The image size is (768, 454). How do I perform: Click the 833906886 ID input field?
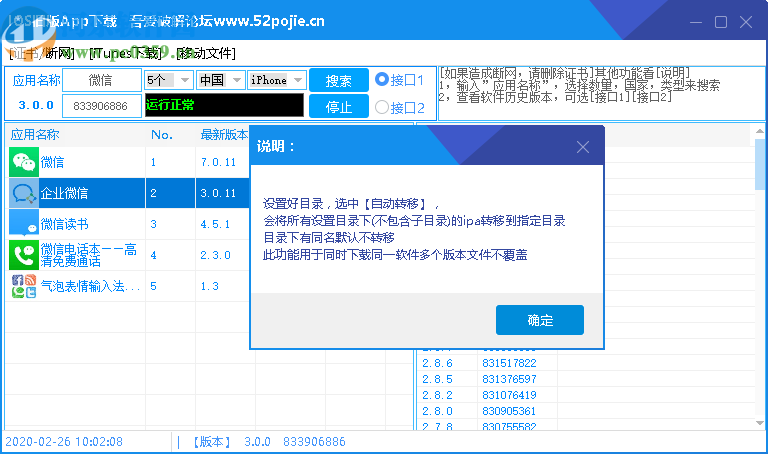(x=101, y=106)
